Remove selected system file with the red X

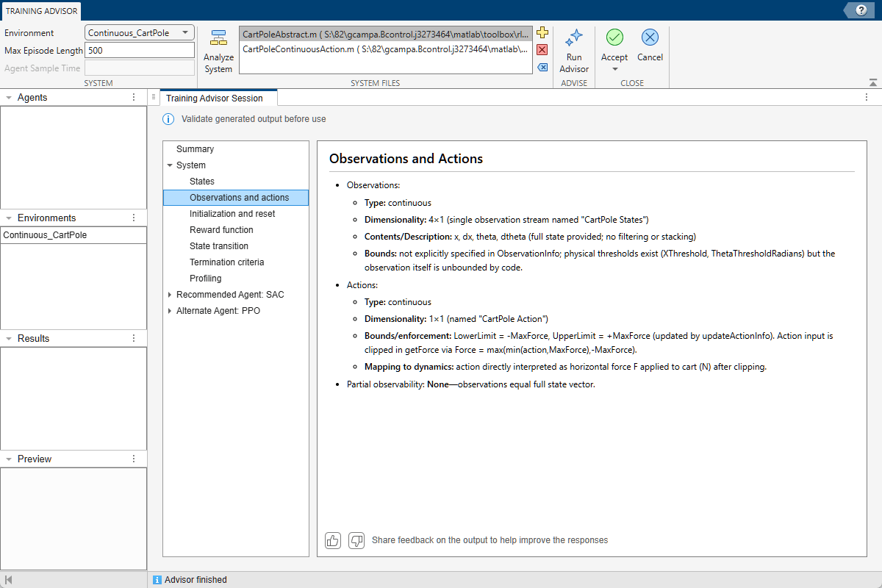(x=542, y=50)
